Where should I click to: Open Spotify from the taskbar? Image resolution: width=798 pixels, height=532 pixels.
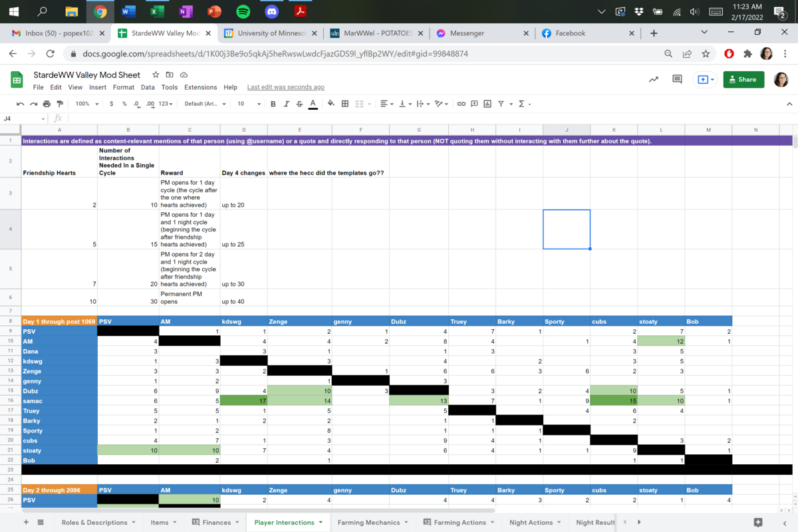[x=243, y=11]
